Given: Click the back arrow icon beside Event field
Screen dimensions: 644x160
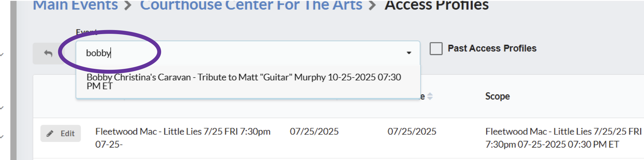Looking at the screenshot, I should [x=48, y=53].
